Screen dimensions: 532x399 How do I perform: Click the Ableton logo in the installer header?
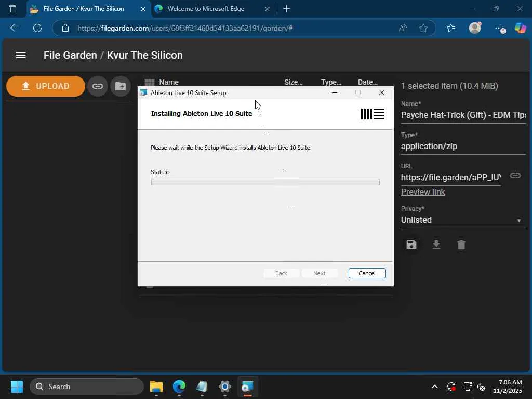tap(373, 114)
